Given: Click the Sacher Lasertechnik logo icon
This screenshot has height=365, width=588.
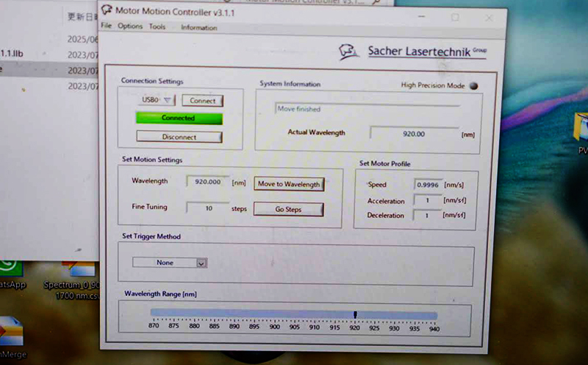Looking at the screenshot, I should (348, 52).
